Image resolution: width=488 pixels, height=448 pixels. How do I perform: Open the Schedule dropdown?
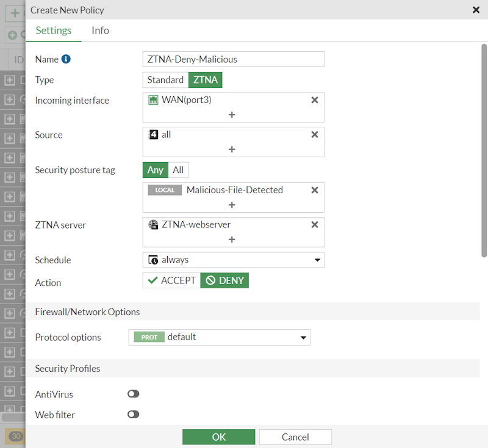point(233,260)
